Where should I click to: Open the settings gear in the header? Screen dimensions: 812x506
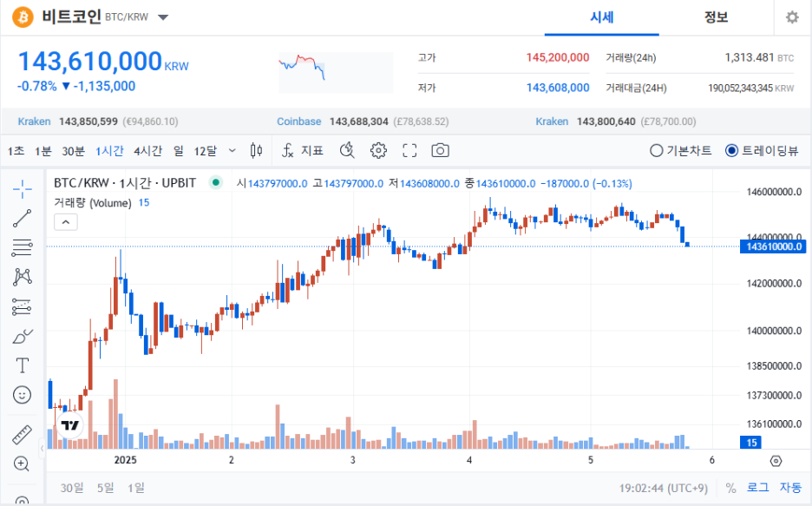click(x=792, y=17)
